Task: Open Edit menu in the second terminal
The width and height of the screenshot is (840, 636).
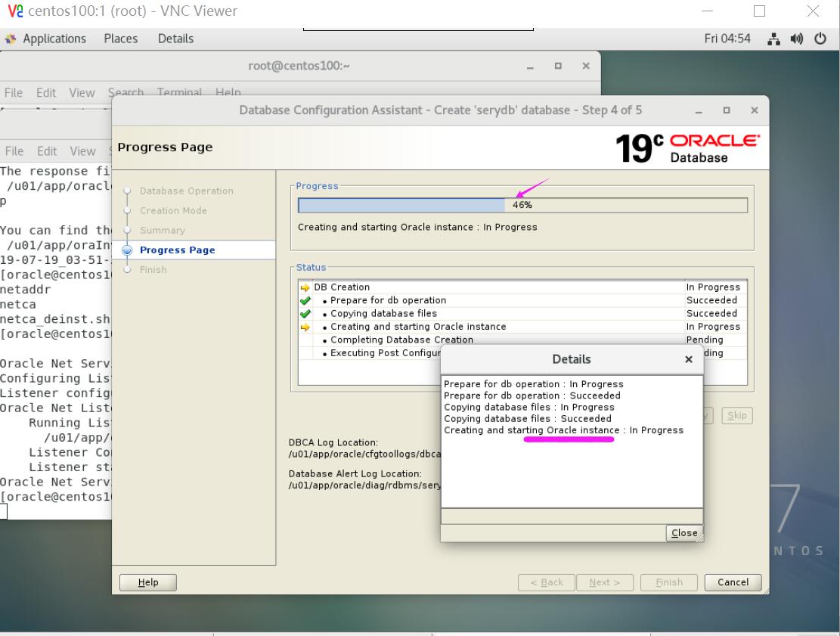Action: click(47, 151)
